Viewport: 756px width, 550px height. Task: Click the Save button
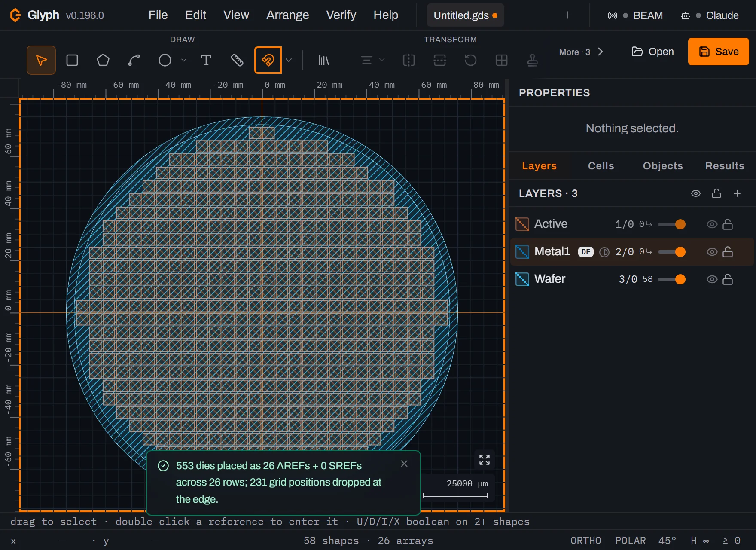tap(719, 52)
